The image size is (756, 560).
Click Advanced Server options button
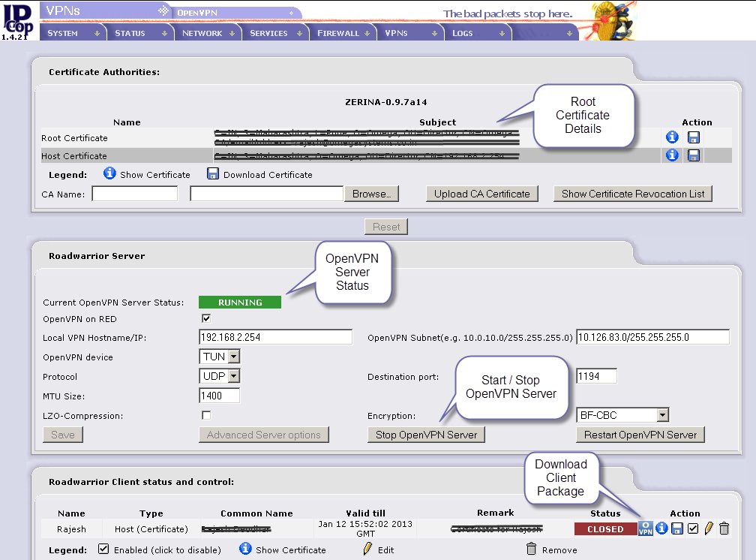point(264,435)
